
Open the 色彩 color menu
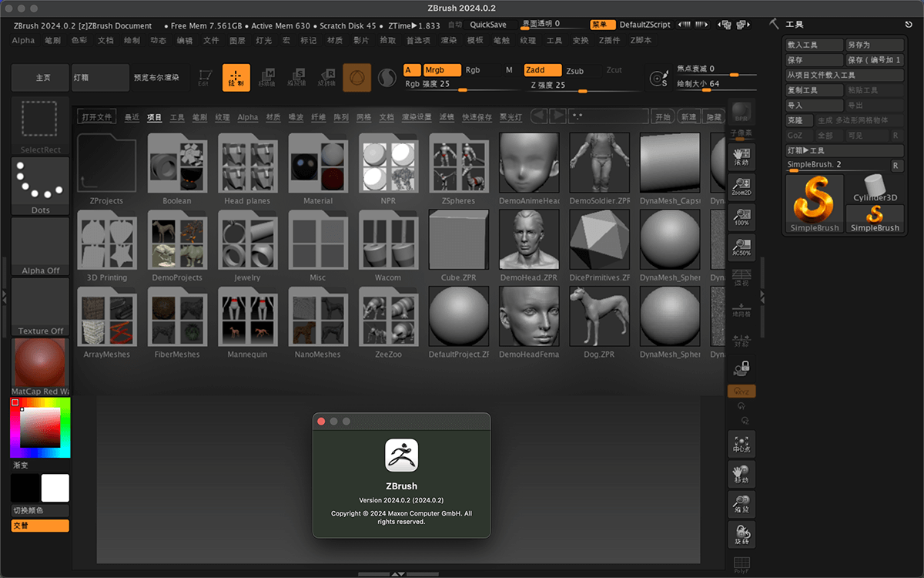79,40
